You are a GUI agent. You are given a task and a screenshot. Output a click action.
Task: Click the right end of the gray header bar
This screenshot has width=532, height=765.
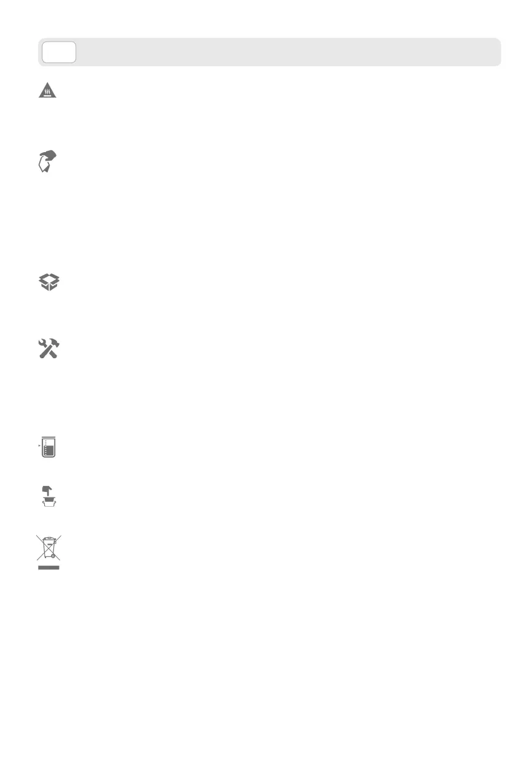tap(494, 52)
